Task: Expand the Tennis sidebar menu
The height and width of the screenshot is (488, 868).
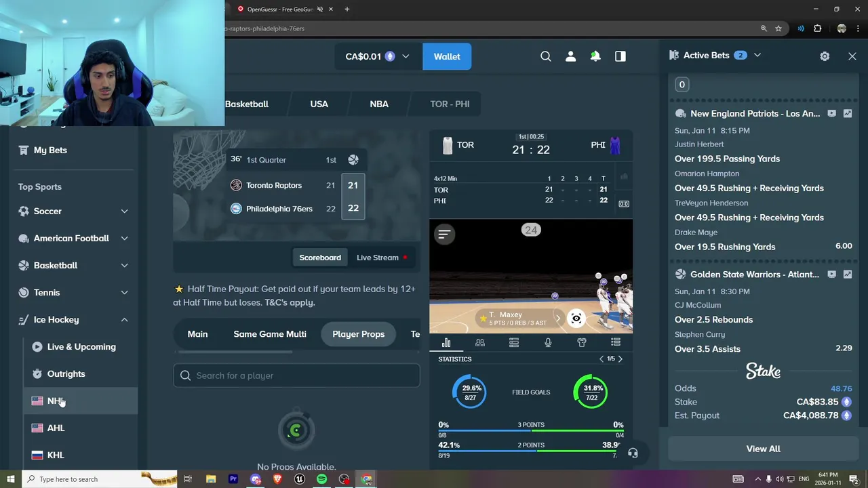Action: click(x=124, y=293)
